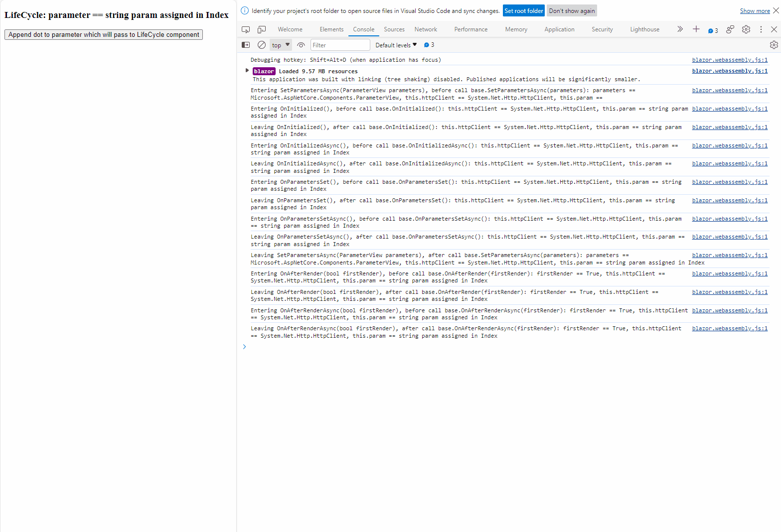Open the DevTools feedback/experiments icon

730,29
